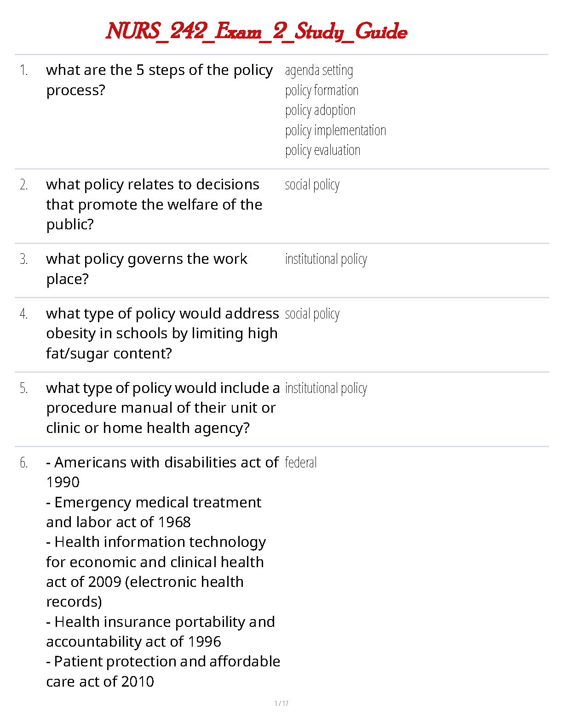Click the "policy adoption" answer text
Viewport: 563px width, 728px height.
320,110
